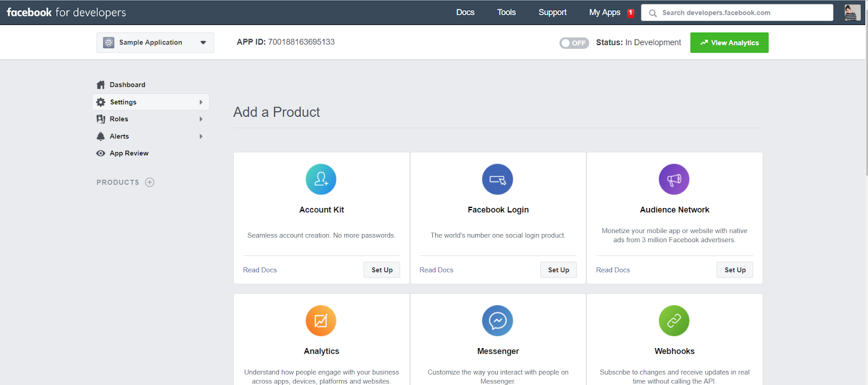Click the View Analytics button
This screenshot has height=385, width=868.
tap(729, 43)
